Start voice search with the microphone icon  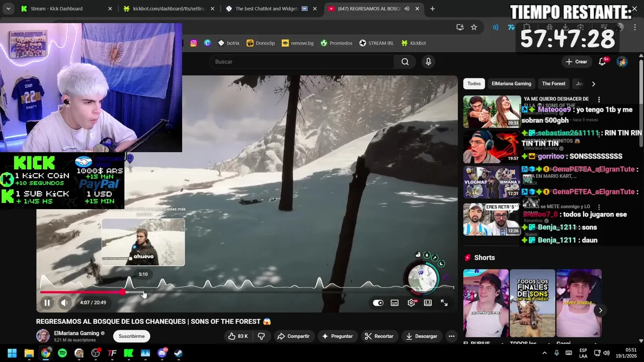point(428,61)
